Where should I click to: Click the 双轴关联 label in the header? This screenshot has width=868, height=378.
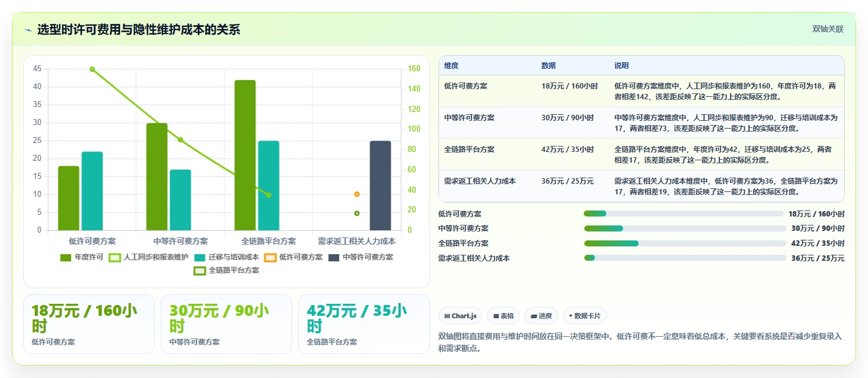point(827,29)
